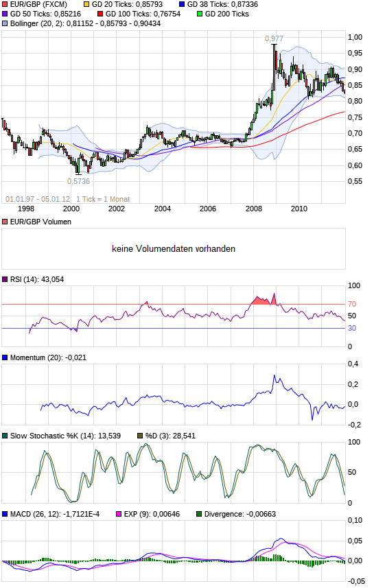
Task: Click the RSI (14): 43,054 label
Action: coord(37,279)
